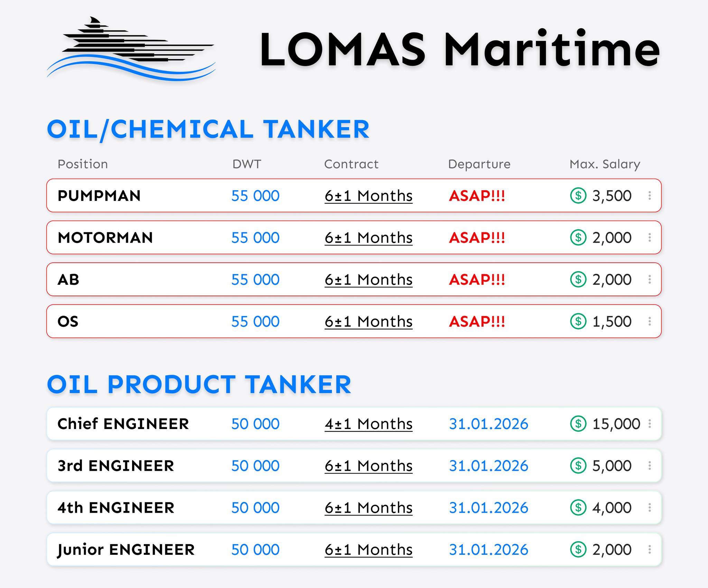This screenshot has height=588, width=708.
Task: Click the dollar icon in PUMPMAN row
Action: (x=578, y=196)
